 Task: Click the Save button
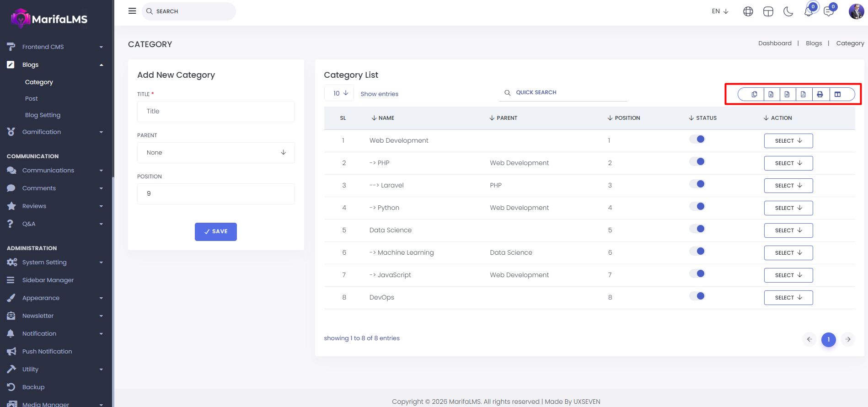(x=215, y=232)
